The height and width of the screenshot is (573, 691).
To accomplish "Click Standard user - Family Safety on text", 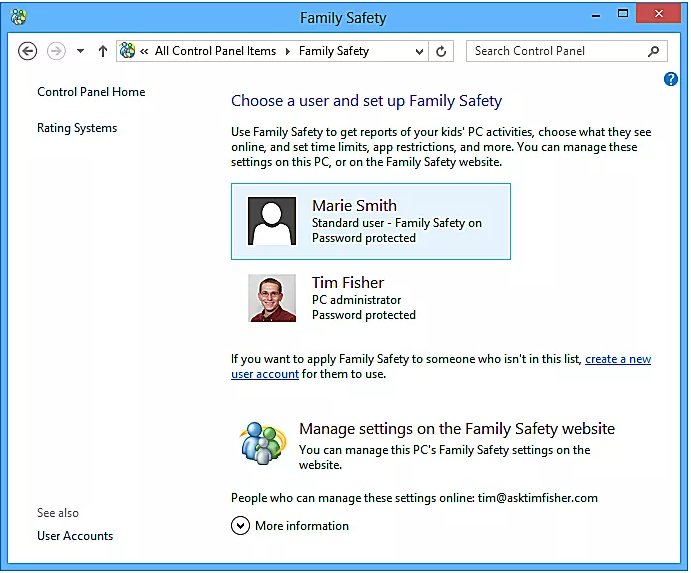I will [397, 223].
